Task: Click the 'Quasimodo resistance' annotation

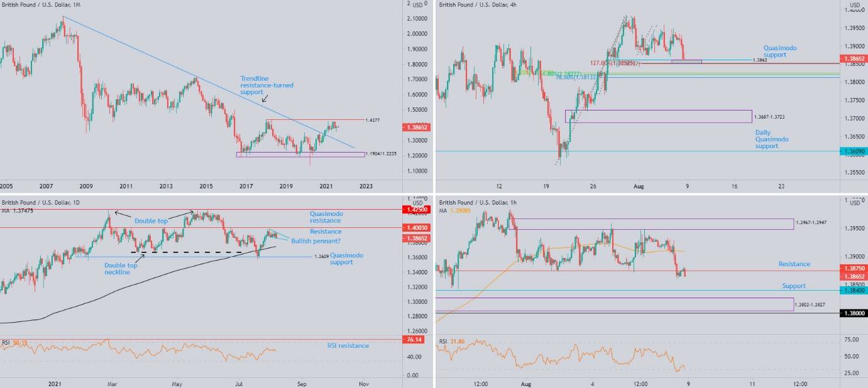Action: (326, 217)
